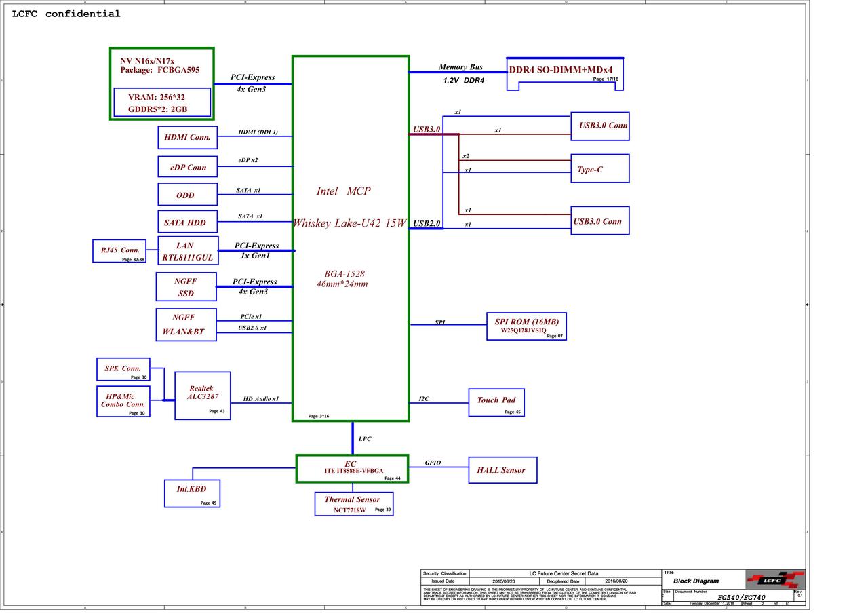Click the I2C label

coord(424,398)
